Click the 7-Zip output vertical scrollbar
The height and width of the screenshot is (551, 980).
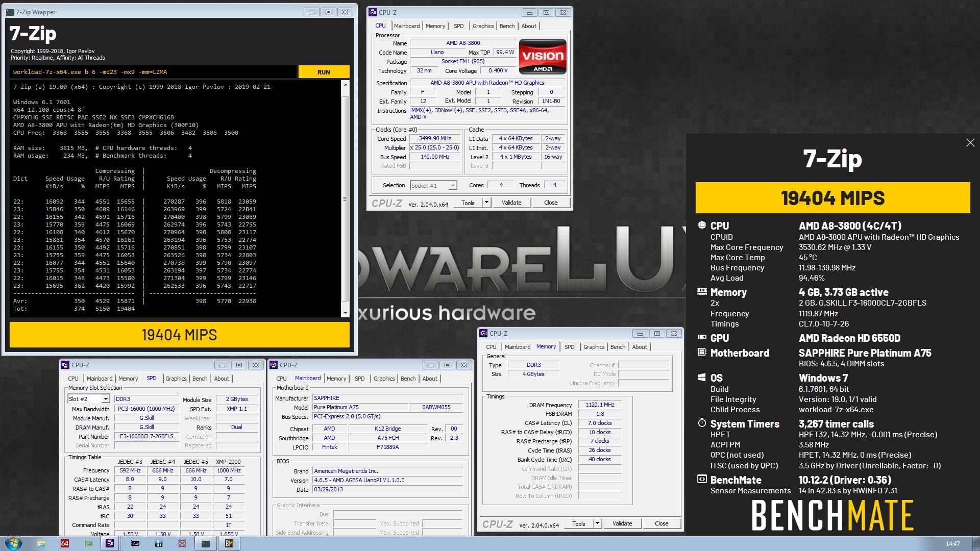pos(345,199)
